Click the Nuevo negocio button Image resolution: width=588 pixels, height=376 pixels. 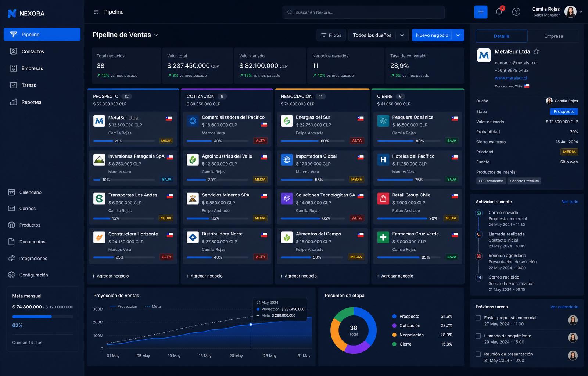coord(432,35)
